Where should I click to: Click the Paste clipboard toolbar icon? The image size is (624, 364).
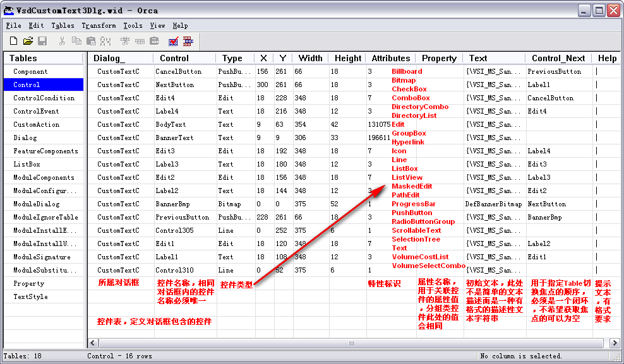coord(91,41)
